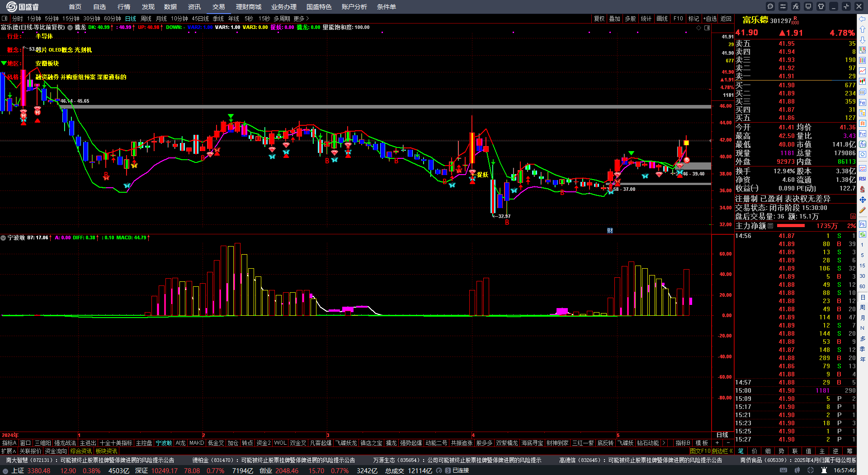Click the orange 自 icon in the right toolbar
Image resolution: width=868 pixels, height=475 pixels.
click(x=863, y=123)
